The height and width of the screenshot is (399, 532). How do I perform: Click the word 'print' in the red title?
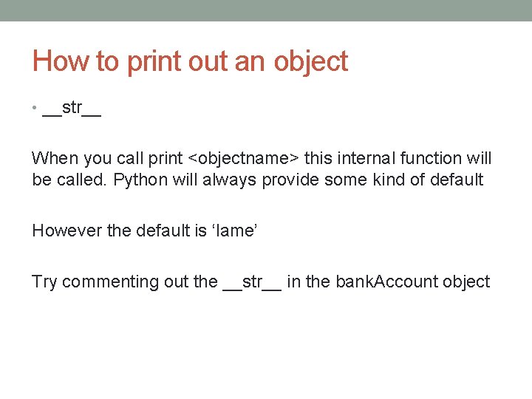coord(154,62)
